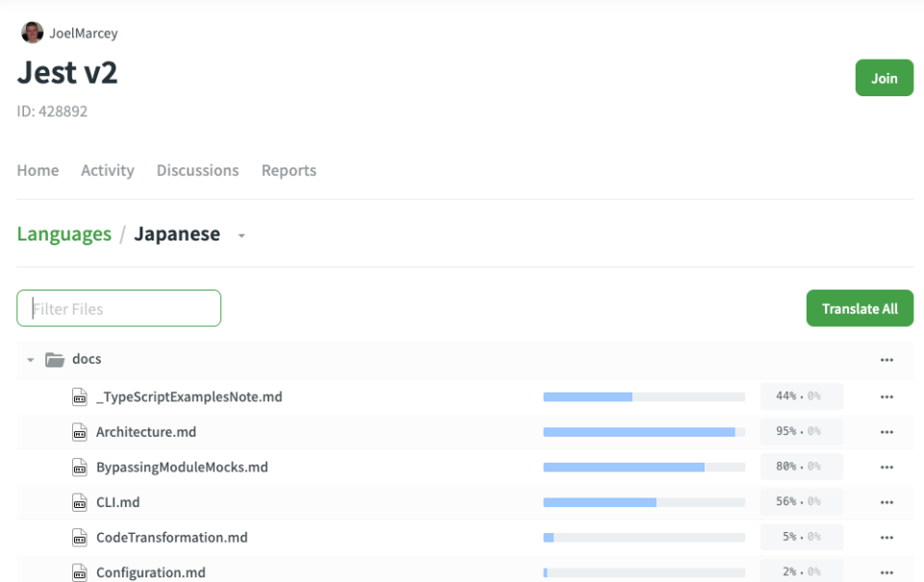Open more options for _TypeScriptExamplesNote.md
Image resolution: width=924 pixels, height=582 pixels.
[886, 397]
